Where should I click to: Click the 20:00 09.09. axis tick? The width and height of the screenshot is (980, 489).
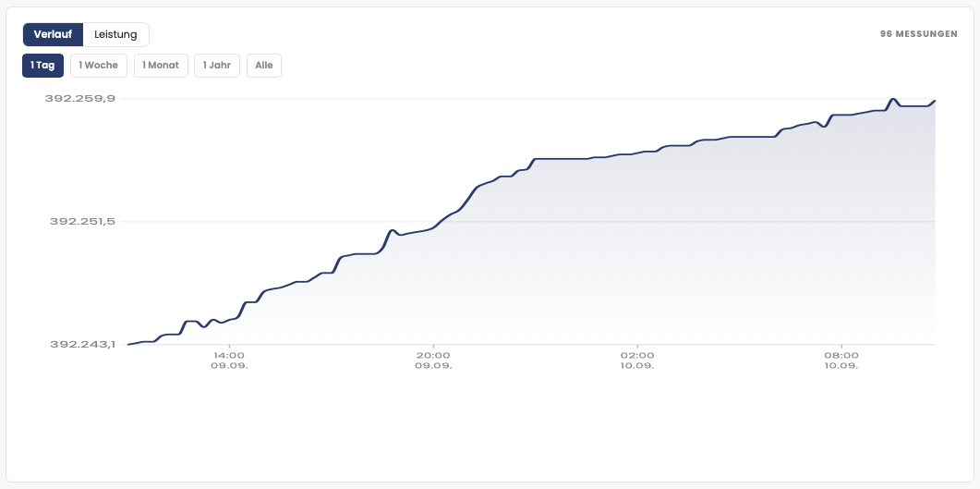(433, 360)
